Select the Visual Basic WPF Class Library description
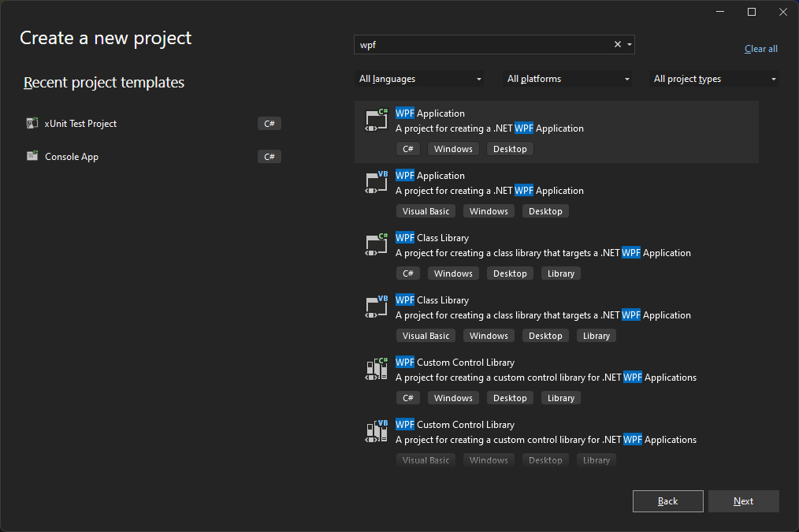Image resolution: width=799 pixels, height=532 pixels. click(x=543, y=315)
